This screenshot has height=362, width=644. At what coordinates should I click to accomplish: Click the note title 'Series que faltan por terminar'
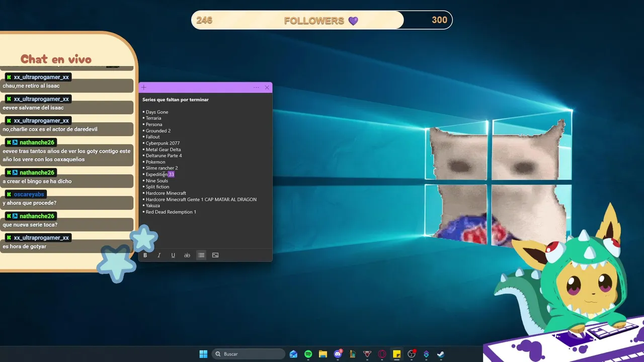(176, 100)
